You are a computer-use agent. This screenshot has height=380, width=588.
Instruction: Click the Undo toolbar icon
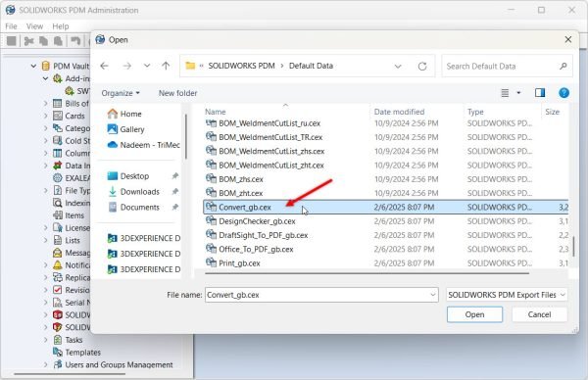click(75, 41)
